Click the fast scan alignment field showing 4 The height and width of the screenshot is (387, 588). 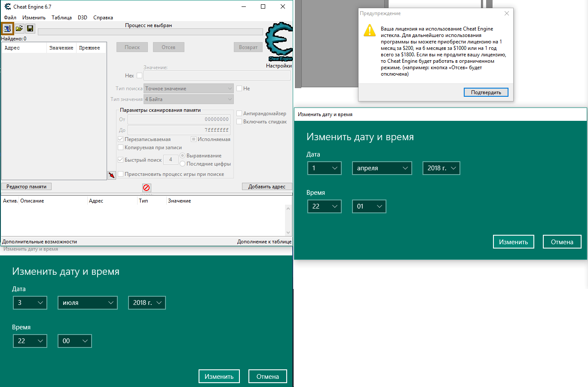coord(171,160)
